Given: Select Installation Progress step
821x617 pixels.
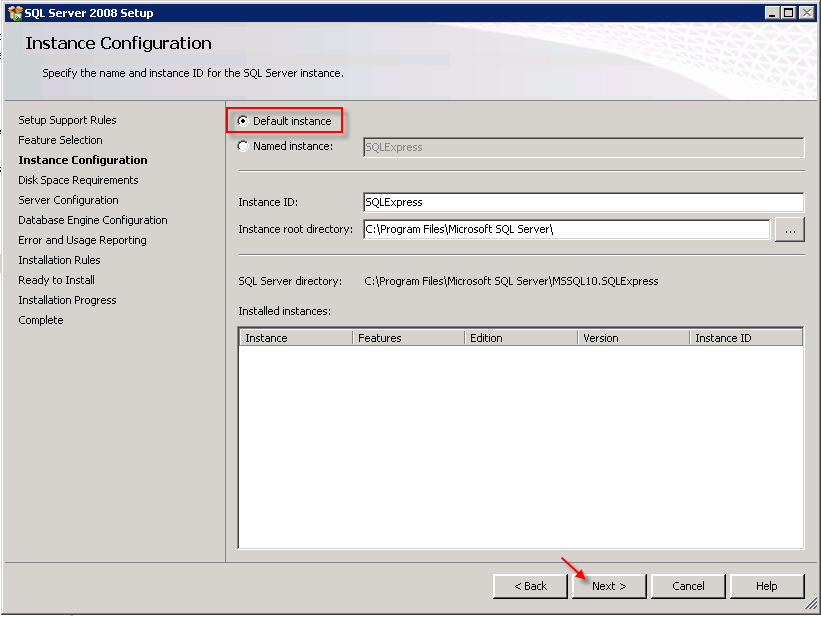Looking at the screenshot, I should tap(67, 300).
